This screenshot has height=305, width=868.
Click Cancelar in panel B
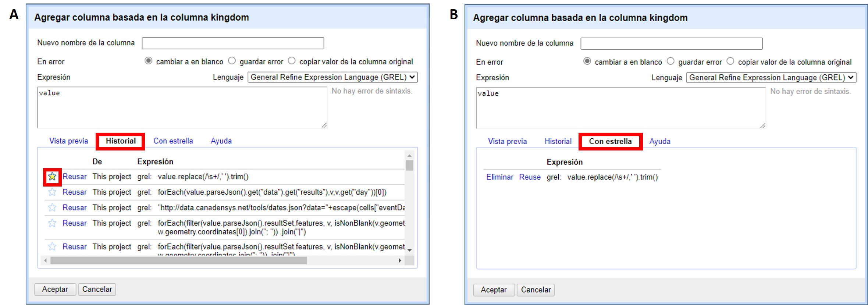point(536,290)
